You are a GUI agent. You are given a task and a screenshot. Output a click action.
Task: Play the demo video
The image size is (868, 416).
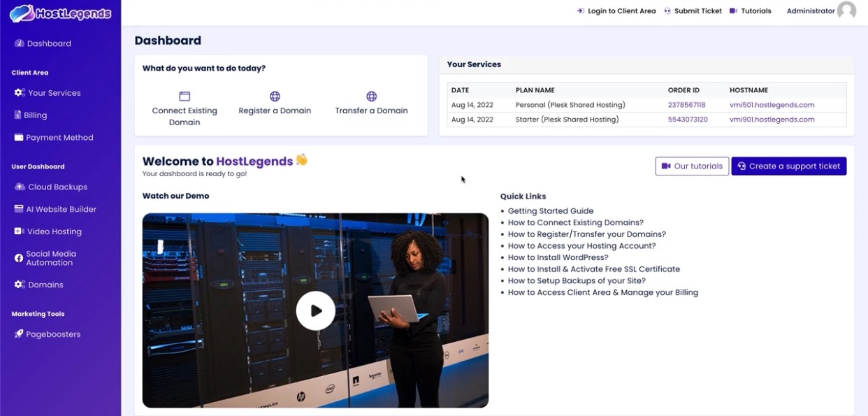tap(315, 310)
